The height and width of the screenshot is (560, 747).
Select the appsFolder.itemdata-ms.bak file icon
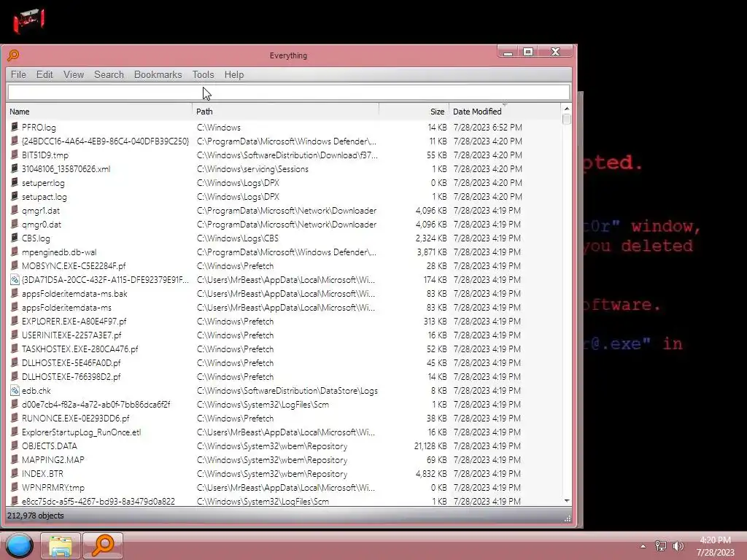tap(15, 293)
